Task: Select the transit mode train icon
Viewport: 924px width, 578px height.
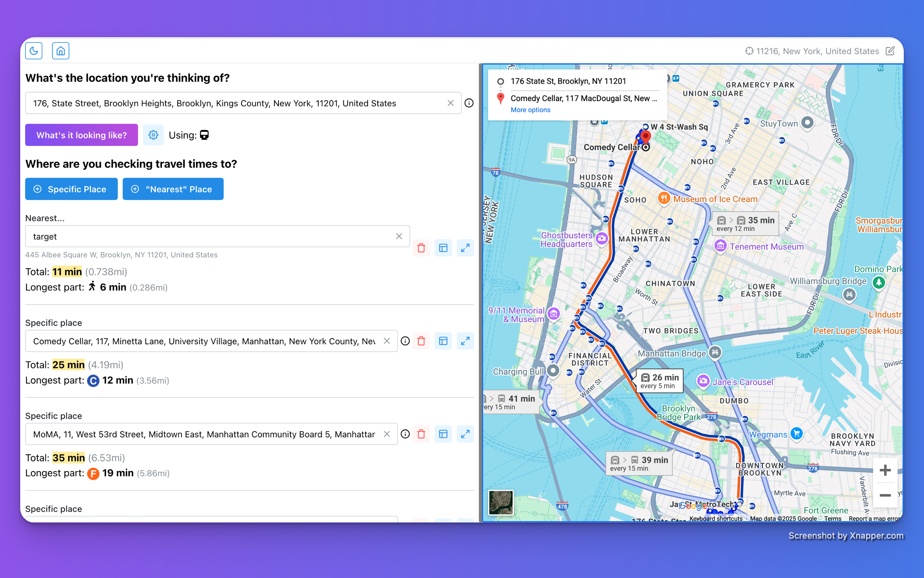Action: 205,135
